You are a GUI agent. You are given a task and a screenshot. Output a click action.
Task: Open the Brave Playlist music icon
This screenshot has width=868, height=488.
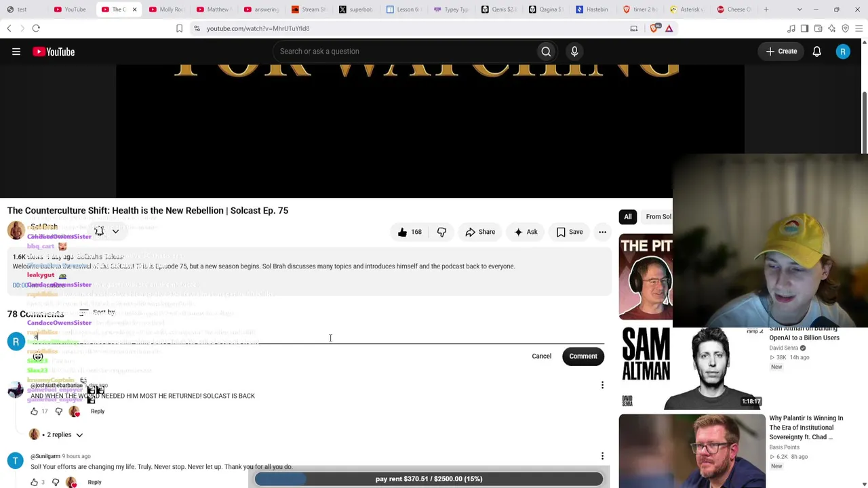(791, 28)
